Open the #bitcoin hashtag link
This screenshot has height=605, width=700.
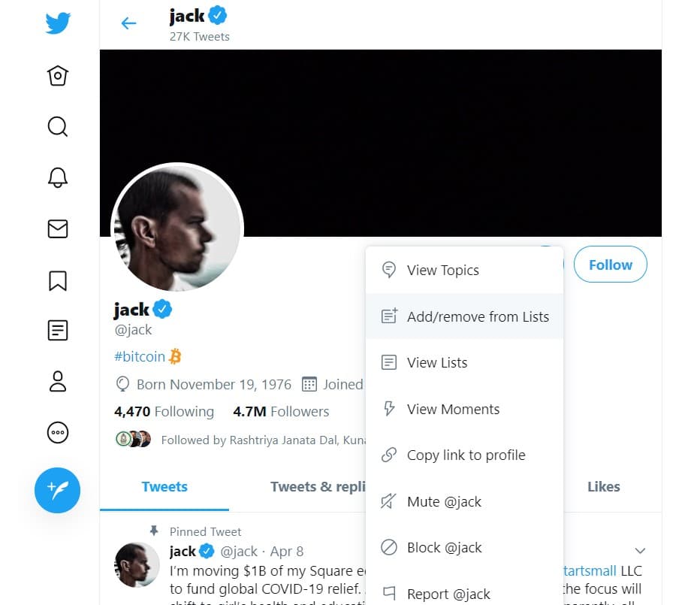coord(140,356)
